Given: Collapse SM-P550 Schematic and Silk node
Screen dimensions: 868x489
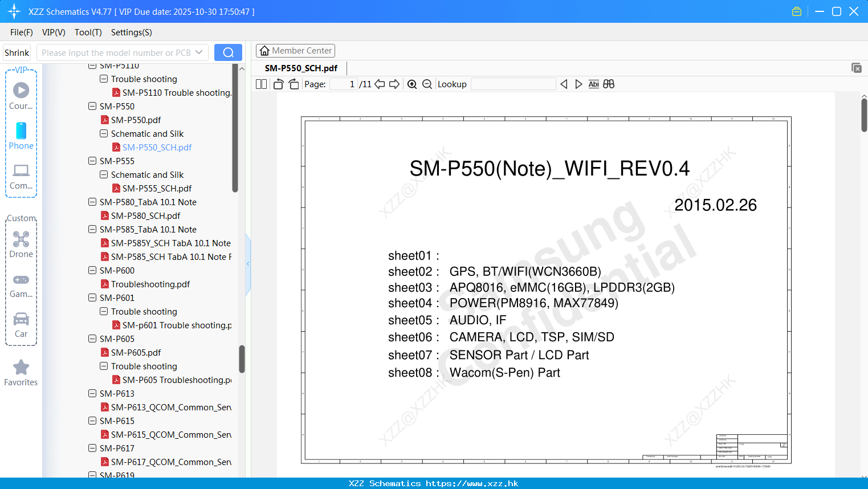Looking at the screenshot, I should click(x=104, y=133).
